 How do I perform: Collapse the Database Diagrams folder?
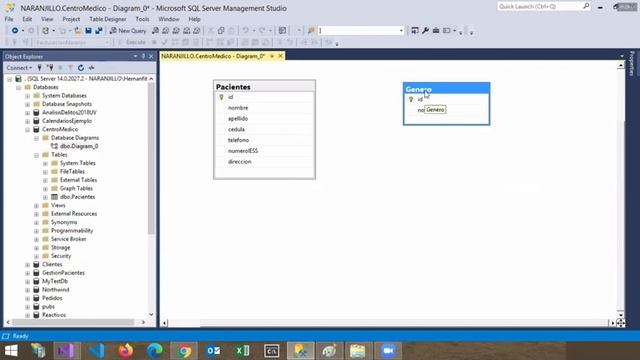click(x=36, y=138)
